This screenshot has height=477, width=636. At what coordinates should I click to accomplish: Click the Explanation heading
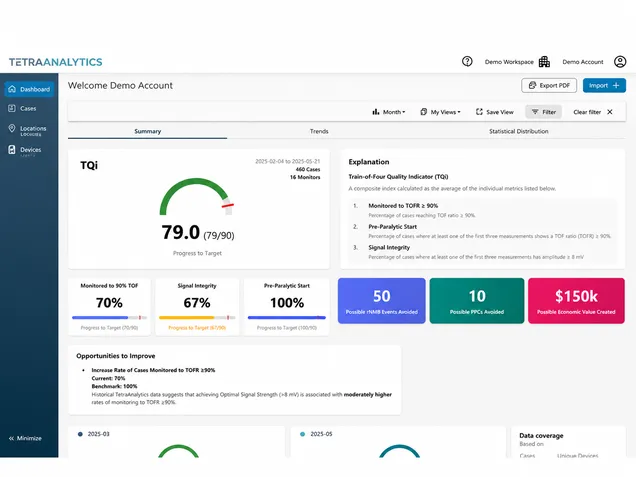click(x=369, y=162)
